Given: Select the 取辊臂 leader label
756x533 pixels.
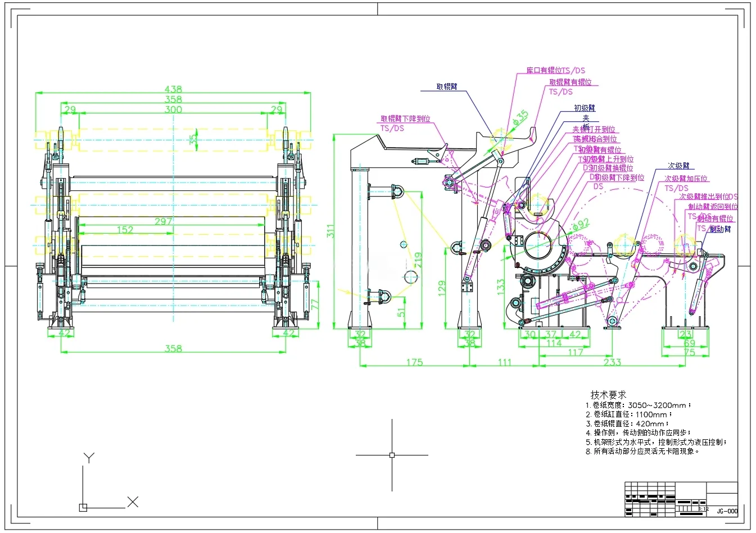Looking at the screenshot, I should pyautogui.click(x=447, y=86).
